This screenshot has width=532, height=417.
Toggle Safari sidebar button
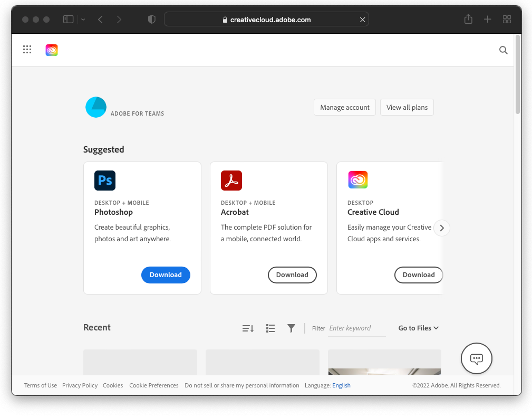point(69,20)
